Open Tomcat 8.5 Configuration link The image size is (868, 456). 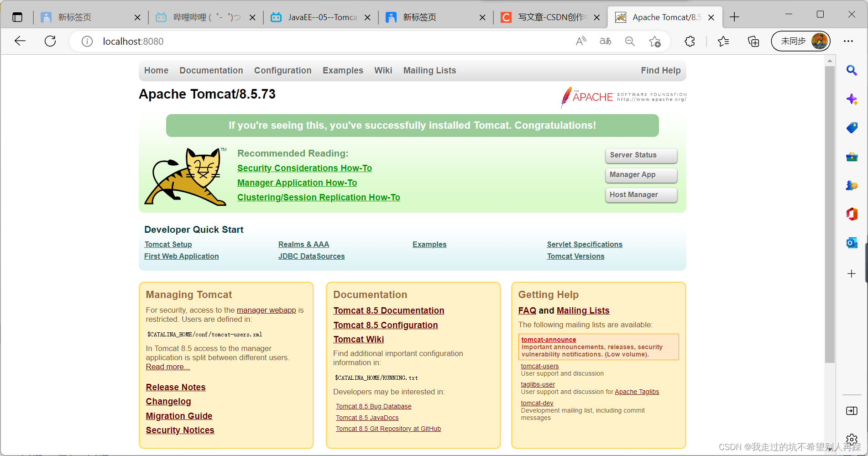coord(386,325)
